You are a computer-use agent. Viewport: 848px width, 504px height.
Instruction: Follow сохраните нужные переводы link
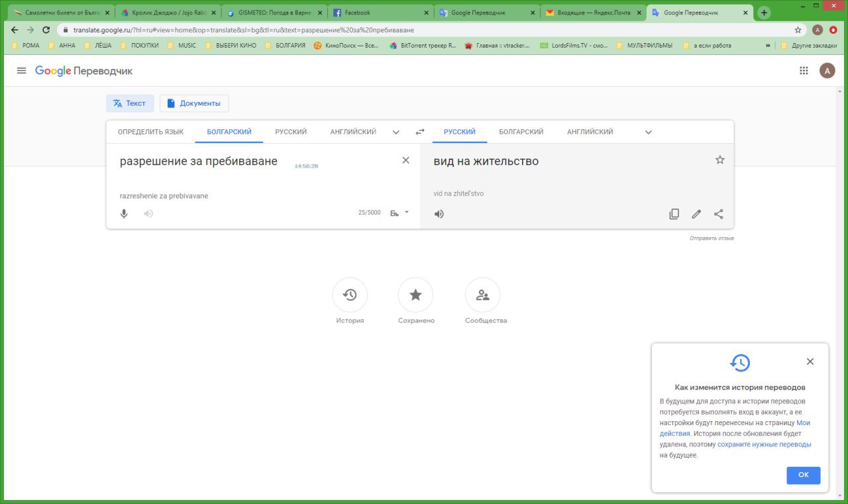point(764,444)
